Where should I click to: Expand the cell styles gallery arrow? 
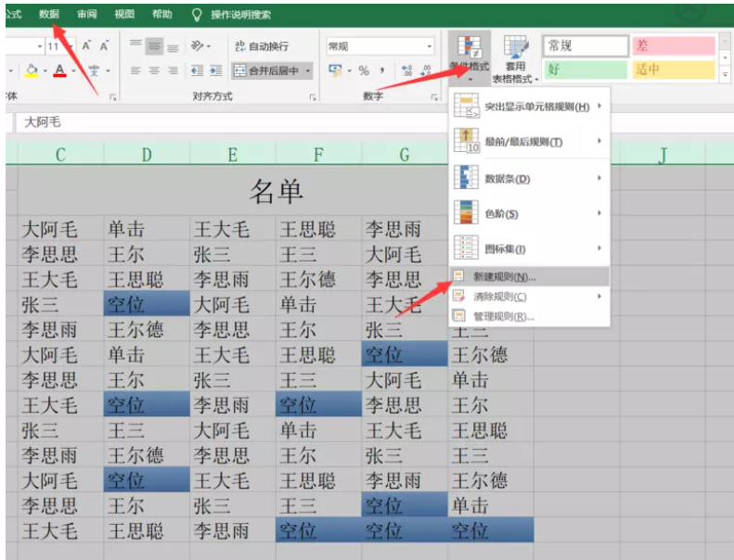coord(725,74)
